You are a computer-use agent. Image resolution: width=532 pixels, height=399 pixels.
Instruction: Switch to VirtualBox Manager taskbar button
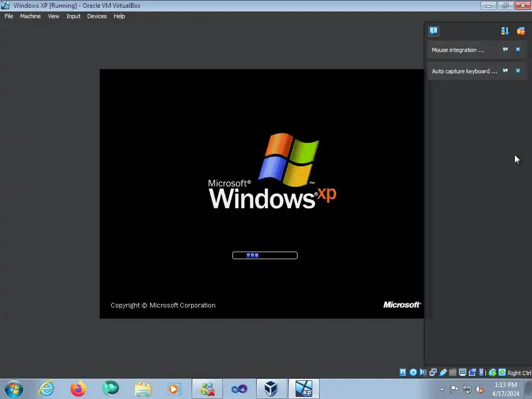(271, 389)
